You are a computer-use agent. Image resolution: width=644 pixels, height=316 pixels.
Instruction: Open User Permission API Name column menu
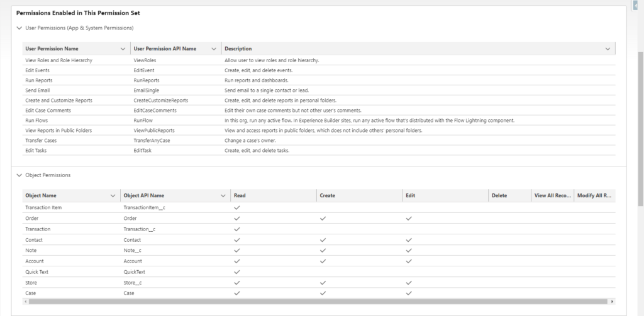[214, 49]
